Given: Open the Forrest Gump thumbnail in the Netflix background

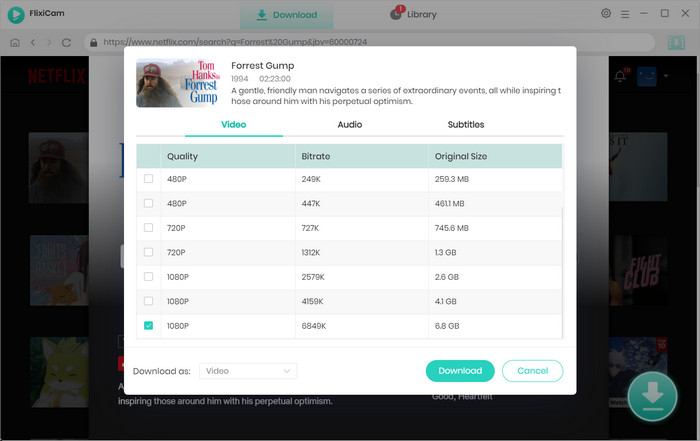Looking at the screenshot, I should point(58,167).
